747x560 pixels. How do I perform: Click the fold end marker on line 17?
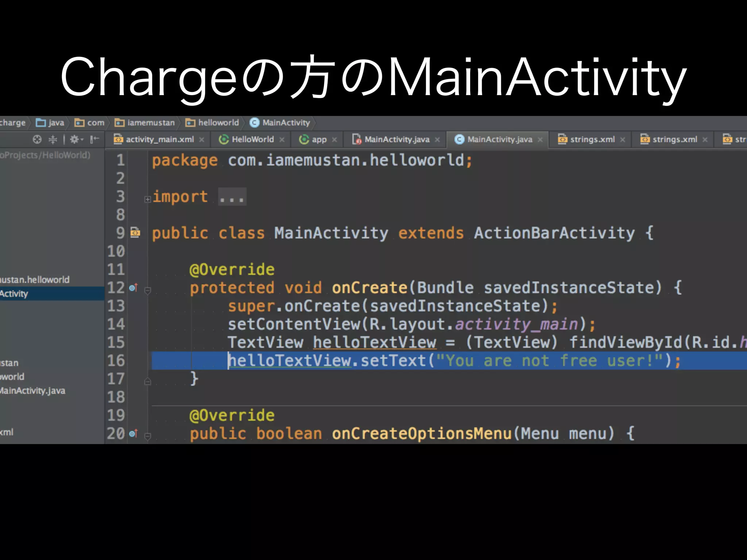pyautogui.click(x=148, y=381)
